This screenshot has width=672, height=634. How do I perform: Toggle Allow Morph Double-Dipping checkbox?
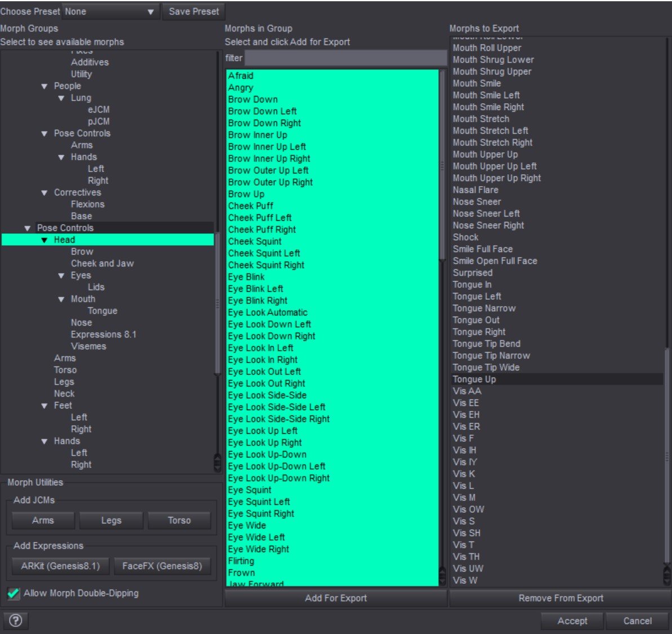pyautogui.click(x=14, y=593)
